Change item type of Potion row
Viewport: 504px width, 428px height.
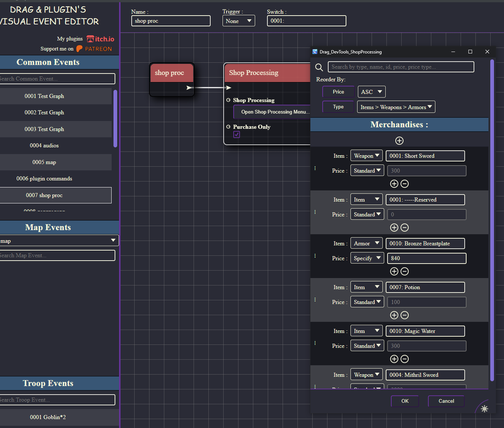tap(367, 287)
